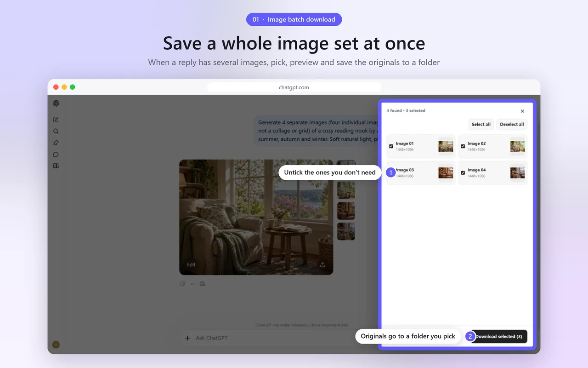Click the "Image batch download" badge
Viewport: 588px width, 368px height.
coord(294,19)
